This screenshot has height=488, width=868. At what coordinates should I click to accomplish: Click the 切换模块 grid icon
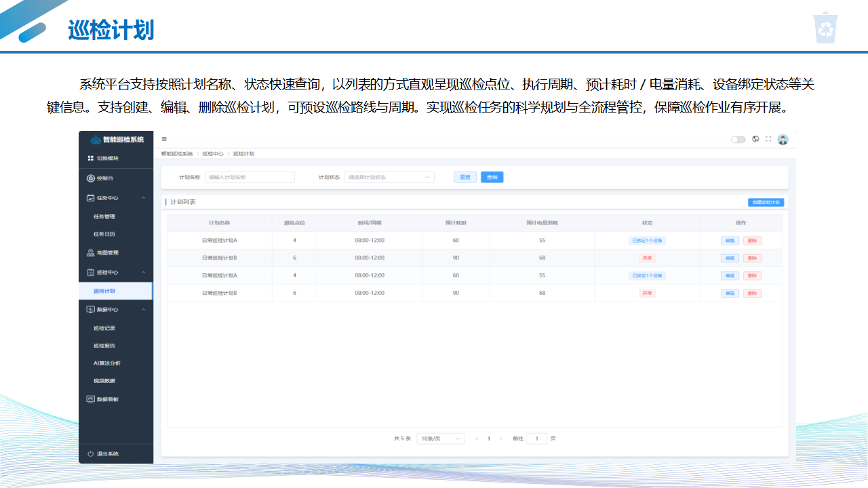[90, 158]
